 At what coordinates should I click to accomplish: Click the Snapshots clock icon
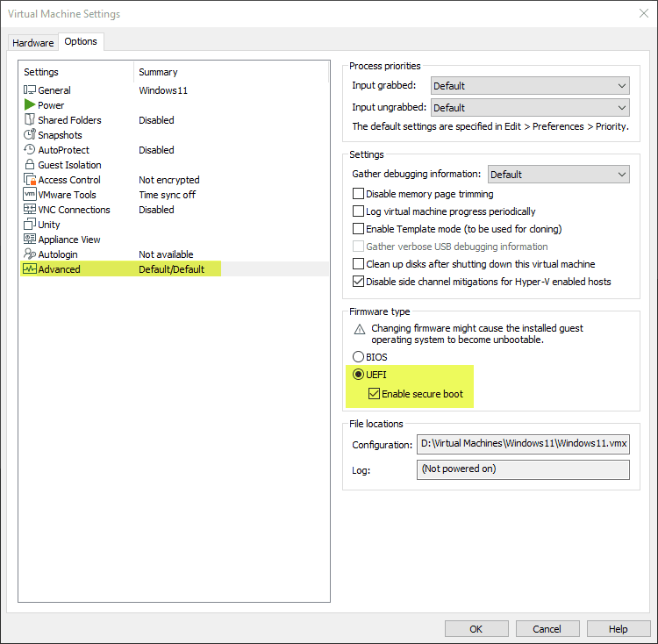pyautogui.click(x=29, y=134)
